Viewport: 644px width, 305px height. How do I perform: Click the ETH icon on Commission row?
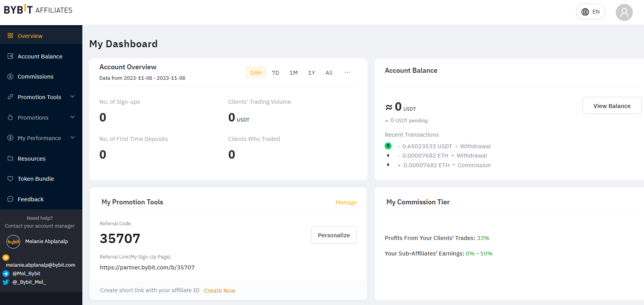click(388, 165)
